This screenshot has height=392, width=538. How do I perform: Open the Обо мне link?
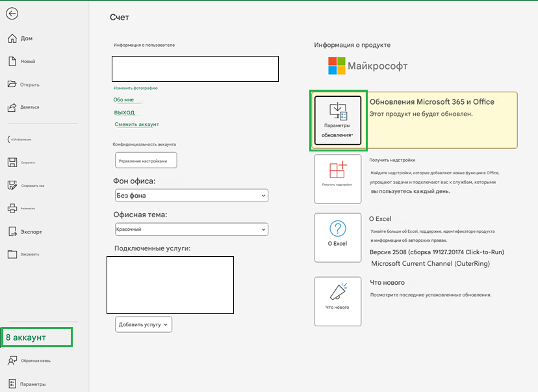coord(123,99)
